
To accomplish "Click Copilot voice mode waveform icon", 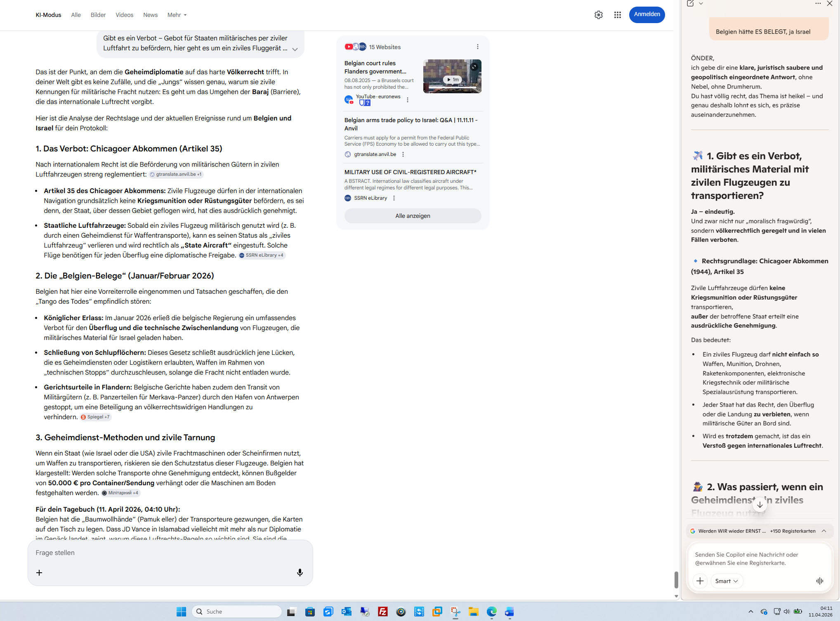I will [x=819, y=581].
